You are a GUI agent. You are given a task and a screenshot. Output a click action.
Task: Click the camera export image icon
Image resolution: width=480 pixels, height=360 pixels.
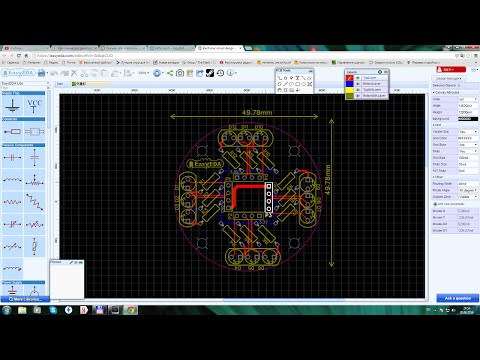tap(180, 73)
